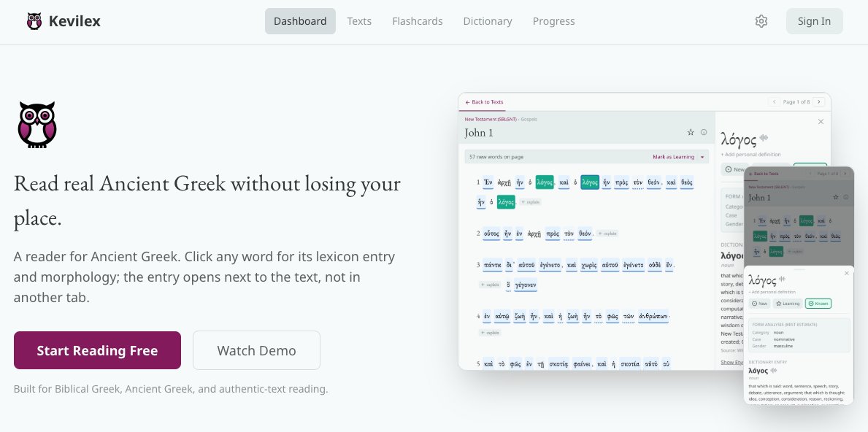
Task: Click word πάντα in verse 3
Action: [x=492, y=265]
